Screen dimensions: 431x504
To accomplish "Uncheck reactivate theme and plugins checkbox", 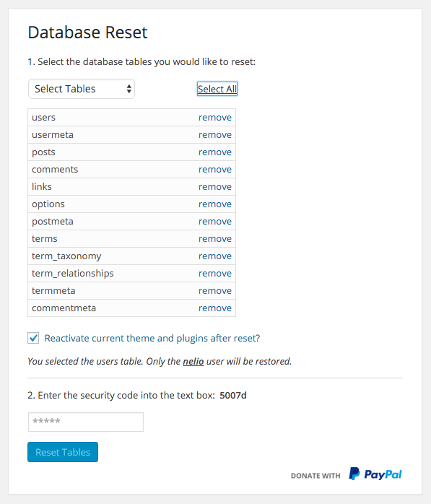I will [33, 338].
